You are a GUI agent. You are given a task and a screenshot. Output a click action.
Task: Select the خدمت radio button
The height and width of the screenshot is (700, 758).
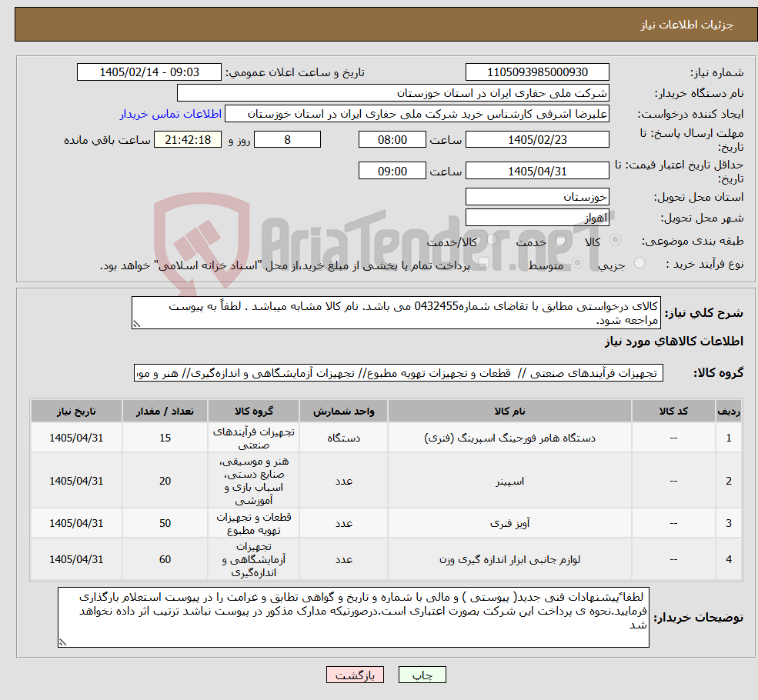(561, 240)
